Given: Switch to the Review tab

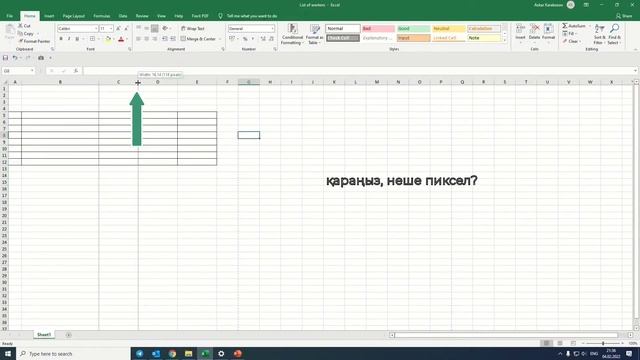Looking at the screenshot, I should pos(142,16).
